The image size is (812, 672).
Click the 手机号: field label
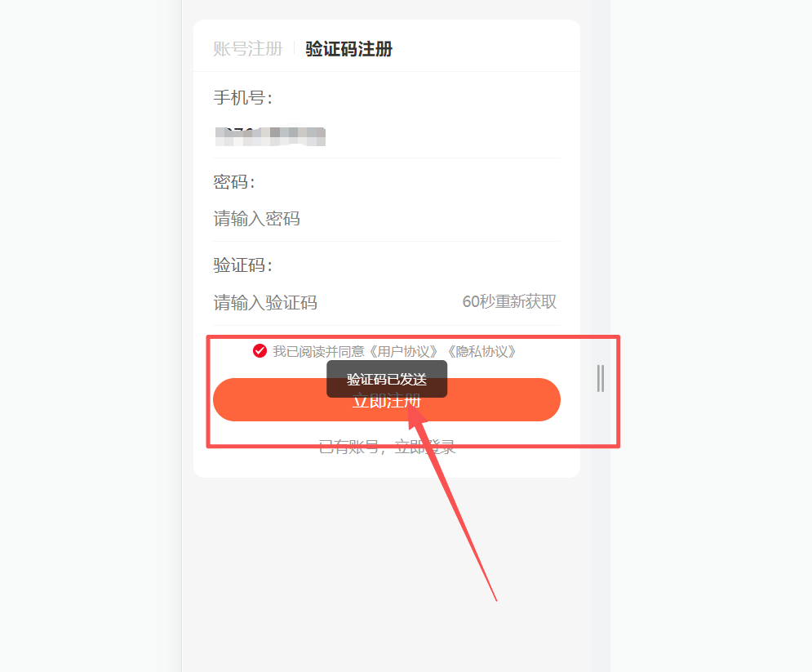[x=243, y=97]
